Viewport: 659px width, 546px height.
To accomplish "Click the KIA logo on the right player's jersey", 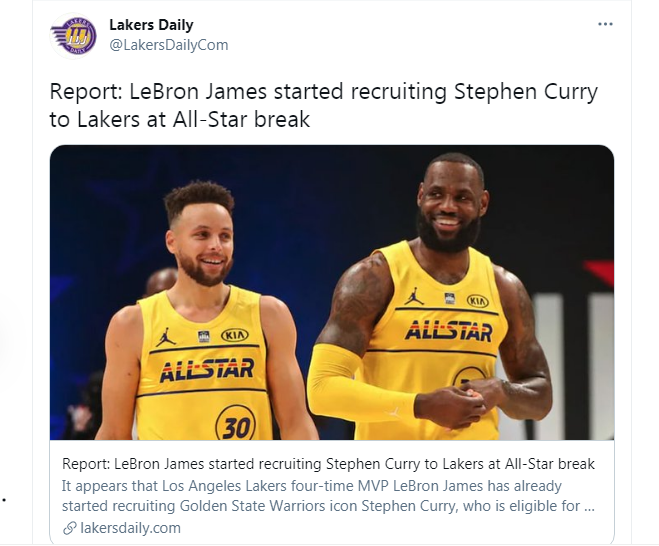I will pos(478,301).
